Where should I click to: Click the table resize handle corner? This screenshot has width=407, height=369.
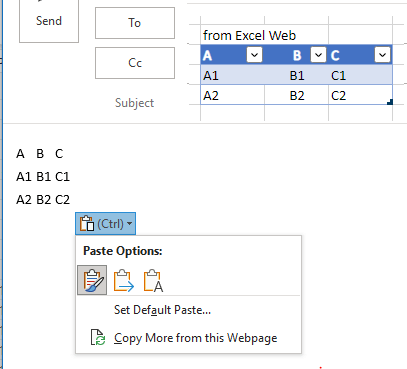(390, 102)
